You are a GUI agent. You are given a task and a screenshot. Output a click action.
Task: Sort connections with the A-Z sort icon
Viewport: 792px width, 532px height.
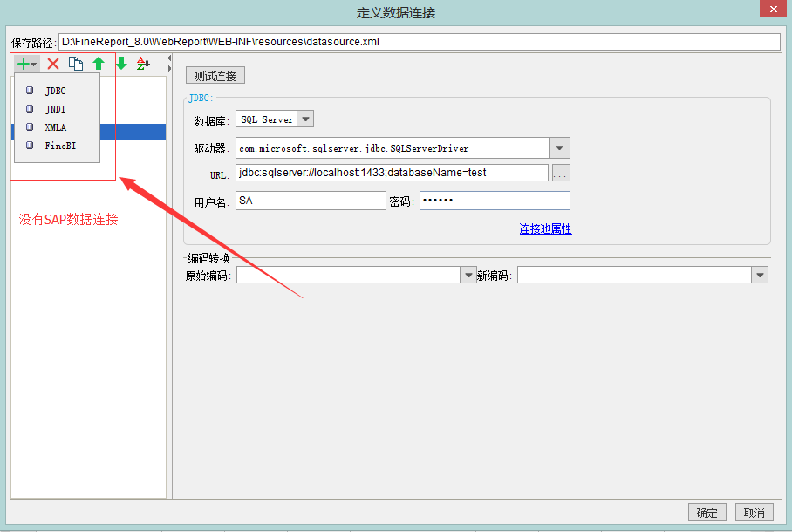(x=143, y=64)
